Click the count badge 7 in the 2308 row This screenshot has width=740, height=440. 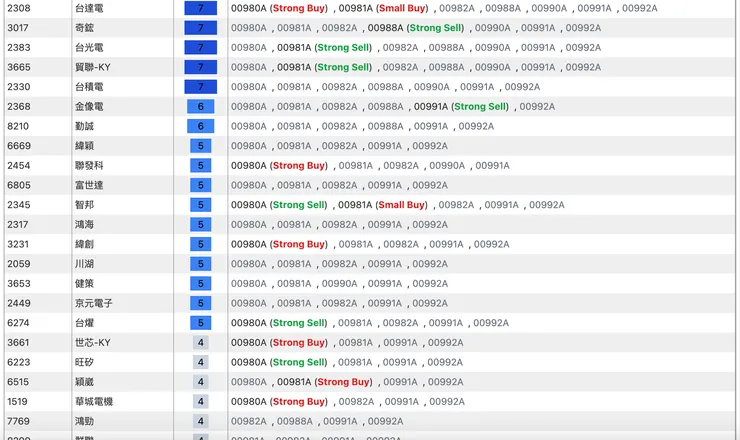(201, 8)
